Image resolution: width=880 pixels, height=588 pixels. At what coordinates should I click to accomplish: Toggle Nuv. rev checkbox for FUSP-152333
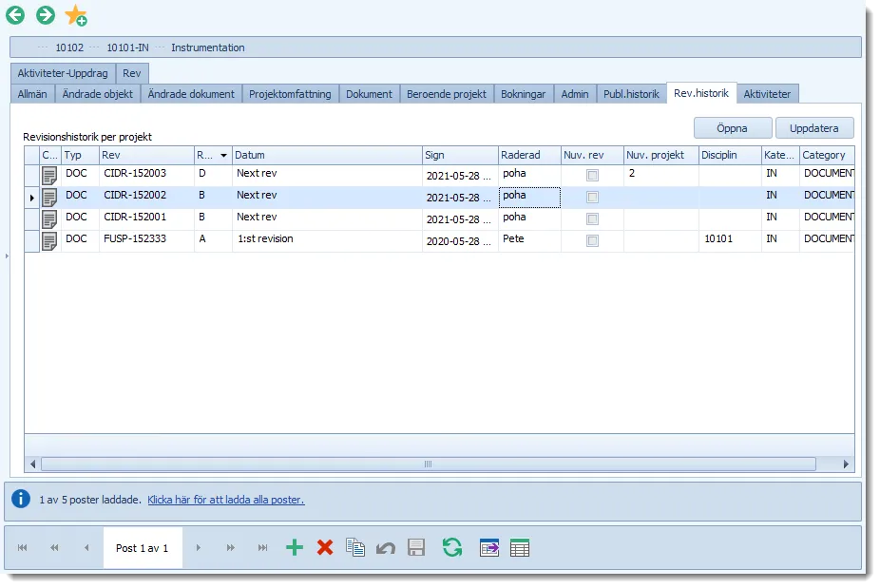592,240
